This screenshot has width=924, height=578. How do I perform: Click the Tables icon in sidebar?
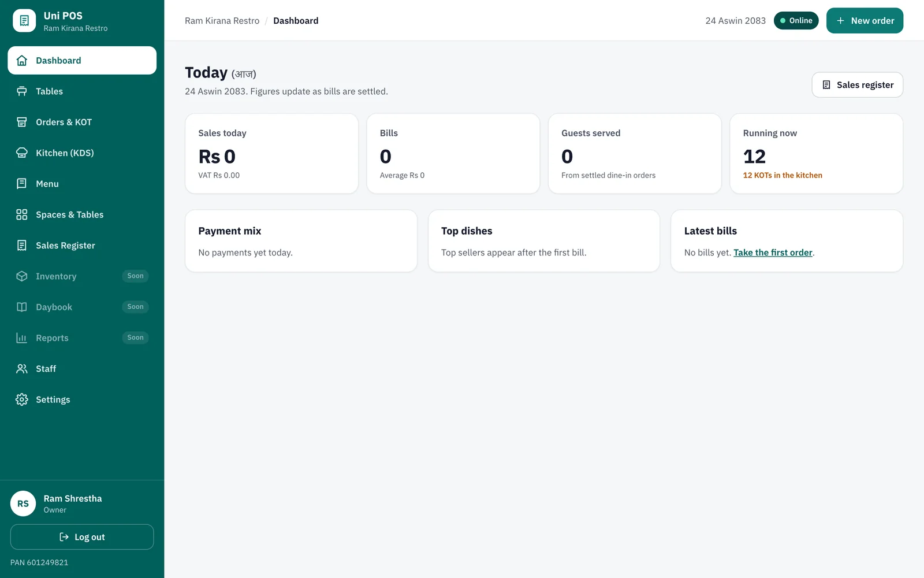pyautogui.click(x=22, y=91)
